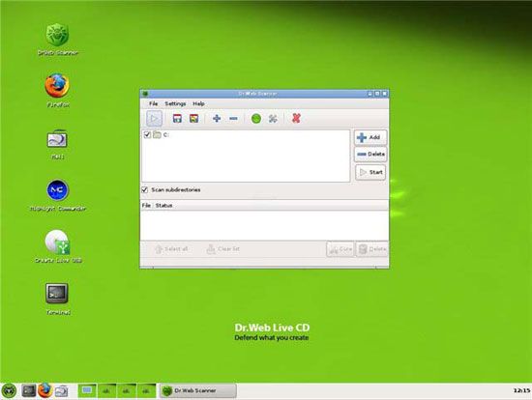532x400 pixels.
Task: Select the C: entry text in the path list
Action: (166, 134)
